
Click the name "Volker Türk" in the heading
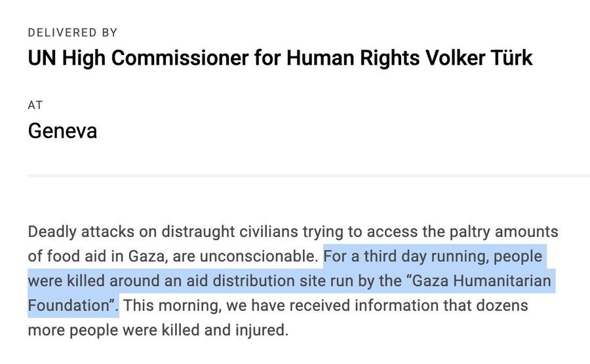coord(479,58)
